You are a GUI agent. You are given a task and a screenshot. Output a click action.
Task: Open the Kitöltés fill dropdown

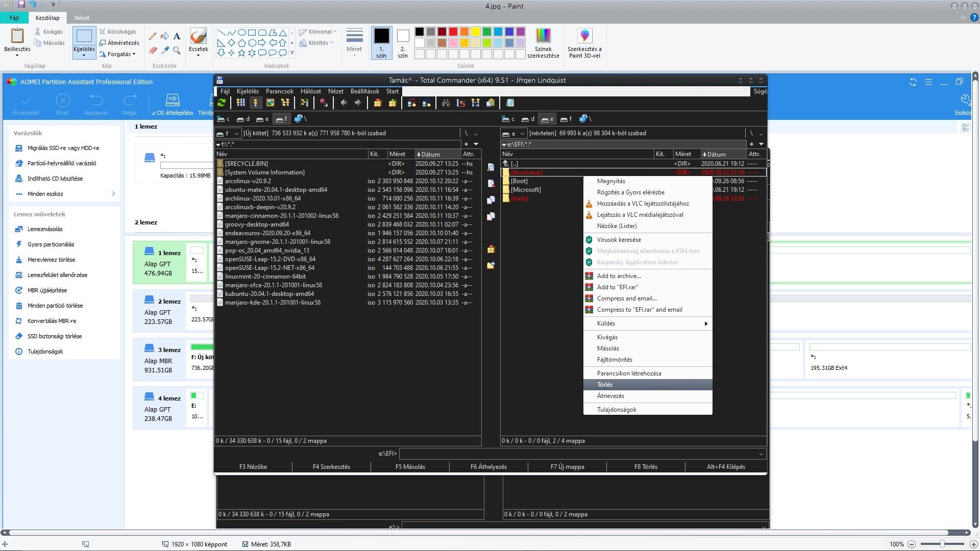[315, 43]
